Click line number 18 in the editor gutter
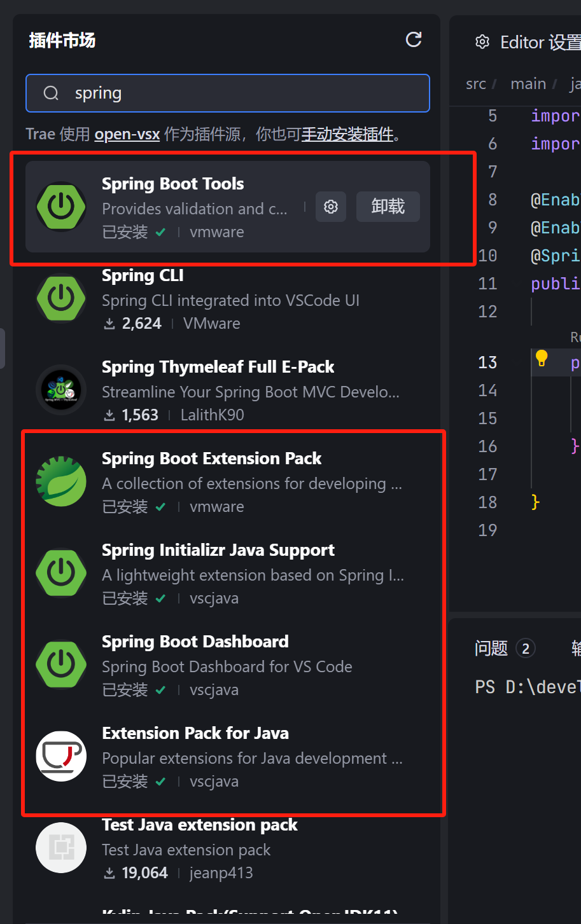This screenshot has width=581, height=924. click(487, 502)
